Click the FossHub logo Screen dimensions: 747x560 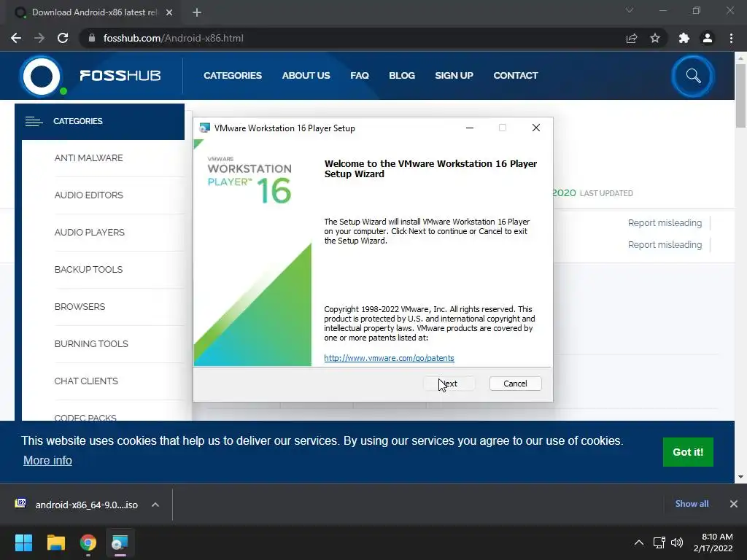click(90, 76)
